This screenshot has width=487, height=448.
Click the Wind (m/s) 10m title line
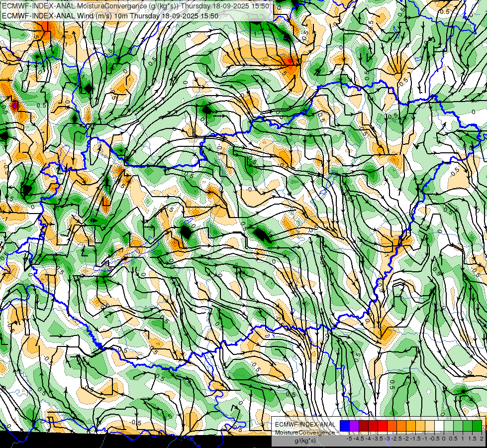click(x=110, y=16)
